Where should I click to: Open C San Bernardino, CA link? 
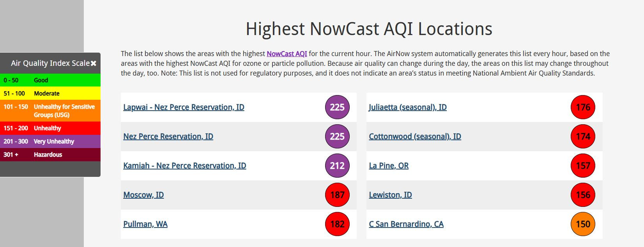(406, 224)
